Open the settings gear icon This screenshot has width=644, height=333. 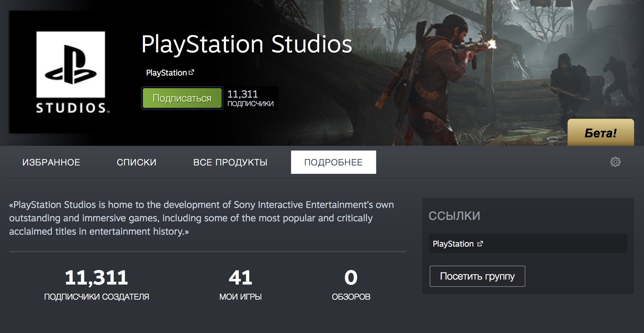click(615, 162)
